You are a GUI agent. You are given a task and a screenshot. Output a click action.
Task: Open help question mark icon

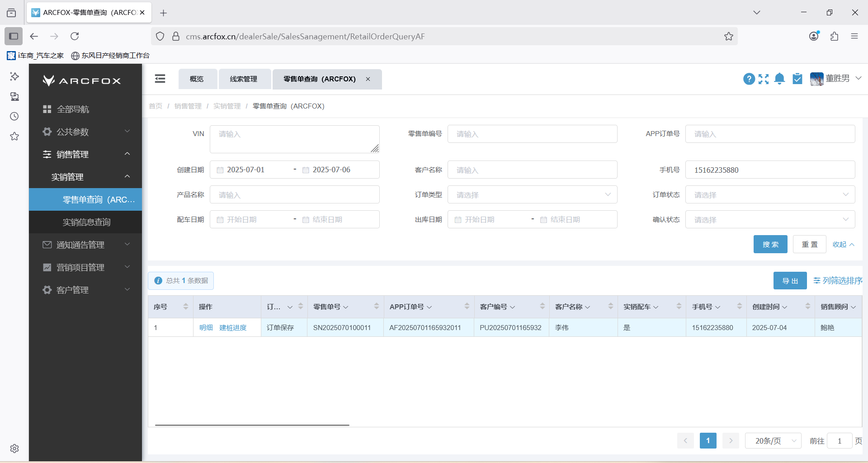coord(749,79)
